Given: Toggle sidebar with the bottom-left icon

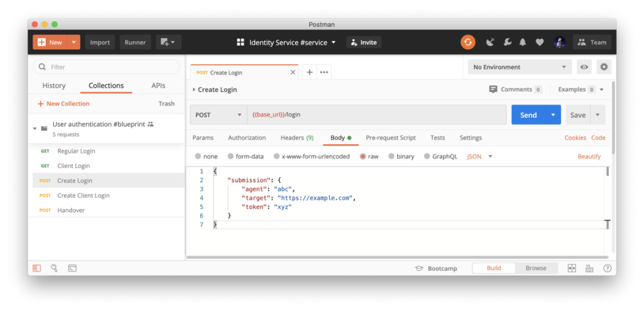Looking at the screenshot, I should tap(37, 269).
